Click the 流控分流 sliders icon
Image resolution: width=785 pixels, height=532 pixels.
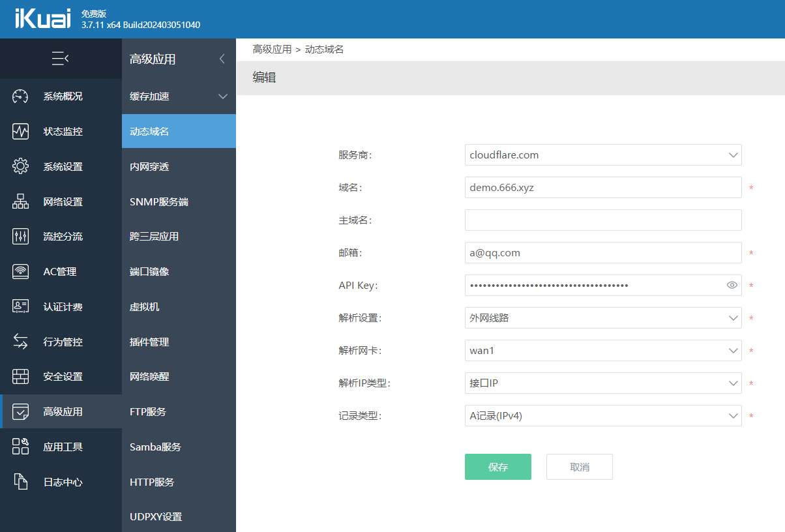[21, 236]
